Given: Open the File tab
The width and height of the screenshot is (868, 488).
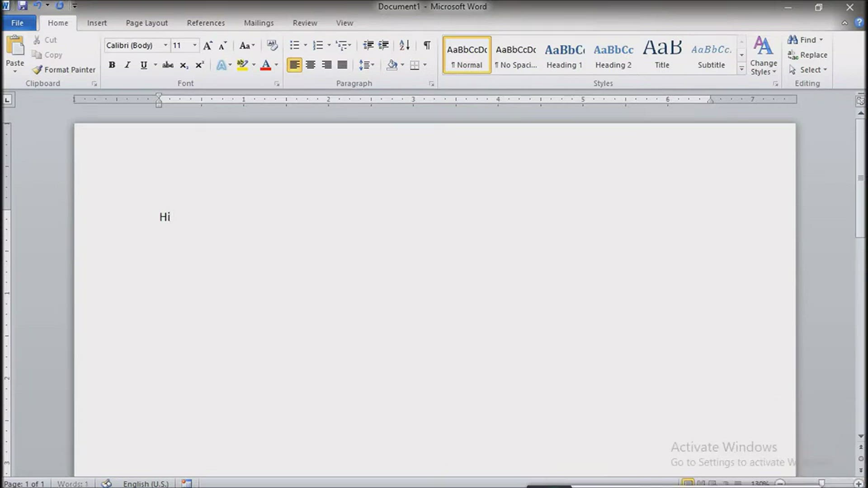Looking at the screenshot, I should [x=18, y=23].
